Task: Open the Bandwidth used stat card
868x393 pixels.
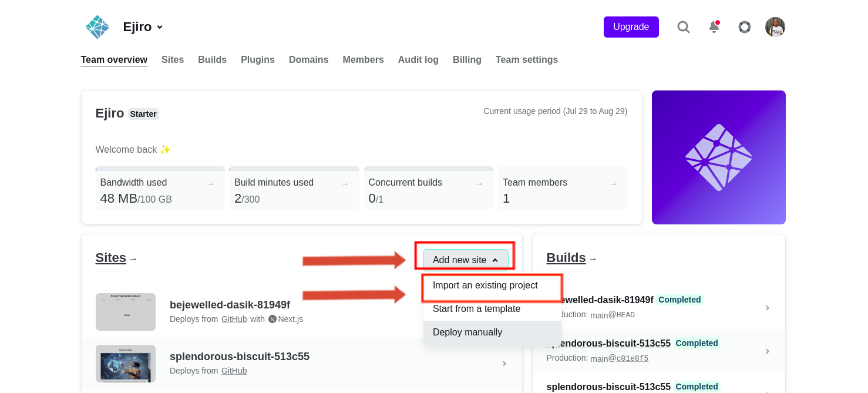Action: click(x=160, y=189)
